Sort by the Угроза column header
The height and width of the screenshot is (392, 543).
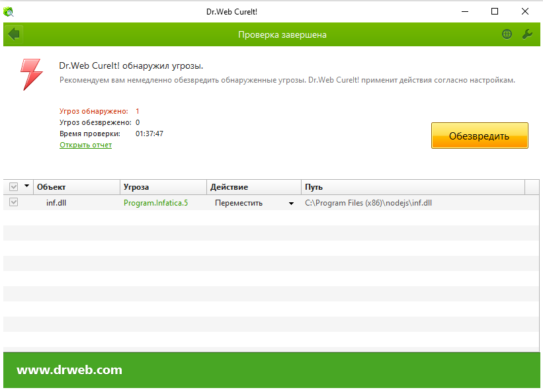coord(163,187)
